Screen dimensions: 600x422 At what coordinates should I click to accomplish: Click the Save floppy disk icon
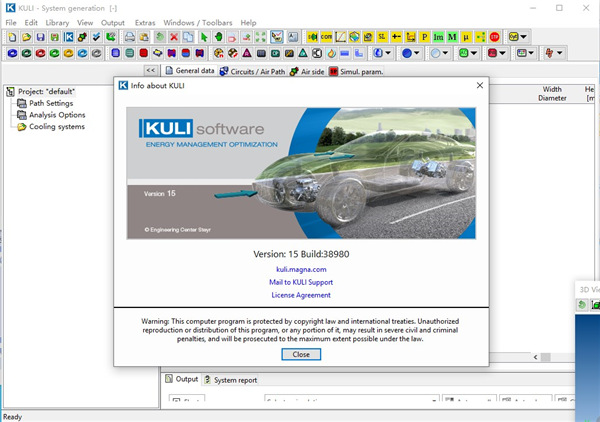tap(39, 37)
